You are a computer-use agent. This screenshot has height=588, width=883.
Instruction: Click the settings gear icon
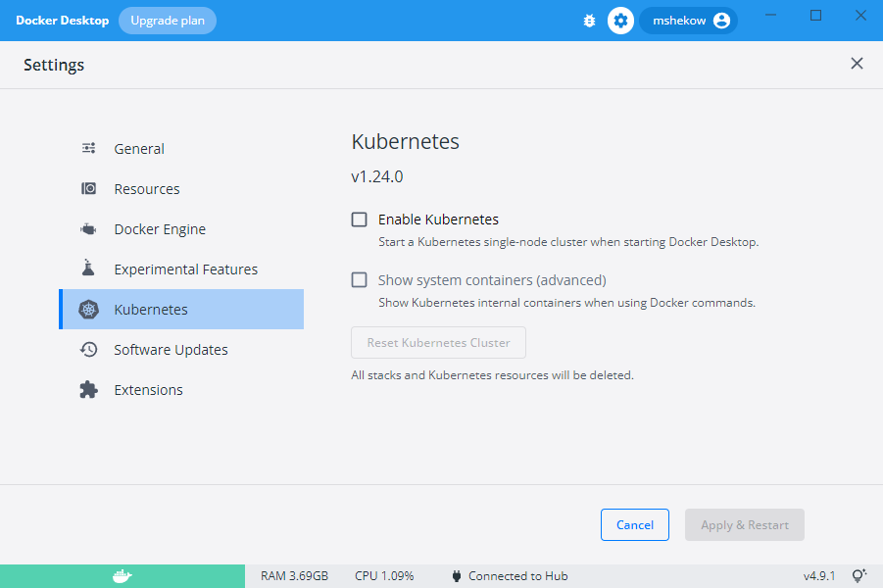(620, 21)
